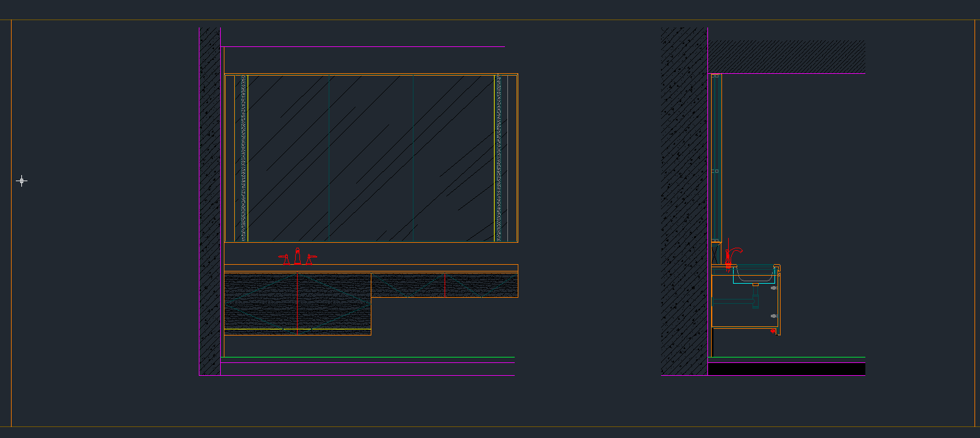Click the center mirror glass panel
980x438 pixels.
pyautogui.click(x=371, y=159)
